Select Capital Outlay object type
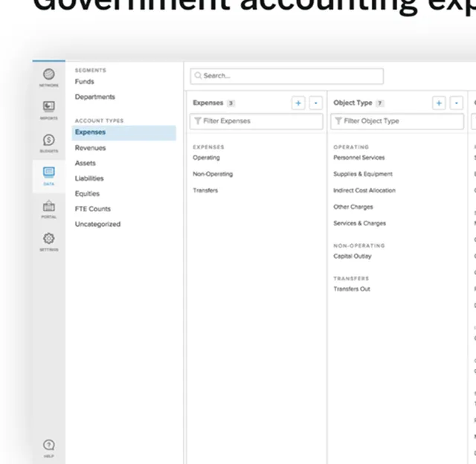Screen dimensions: 476x464 (353, 256)
